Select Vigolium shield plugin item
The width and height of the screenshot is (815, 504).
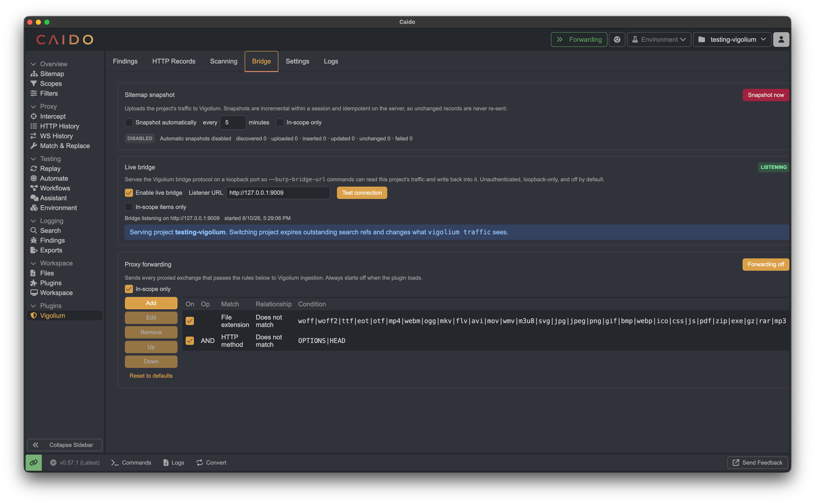pyautogui.click(x=64, y=316)
